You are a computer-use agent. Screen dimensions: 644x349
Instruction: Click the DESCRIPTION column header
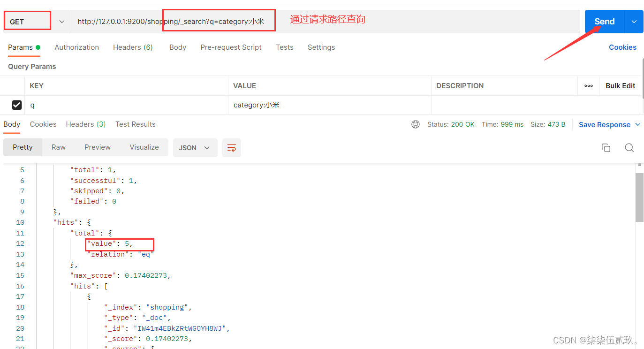coord(460,86)
